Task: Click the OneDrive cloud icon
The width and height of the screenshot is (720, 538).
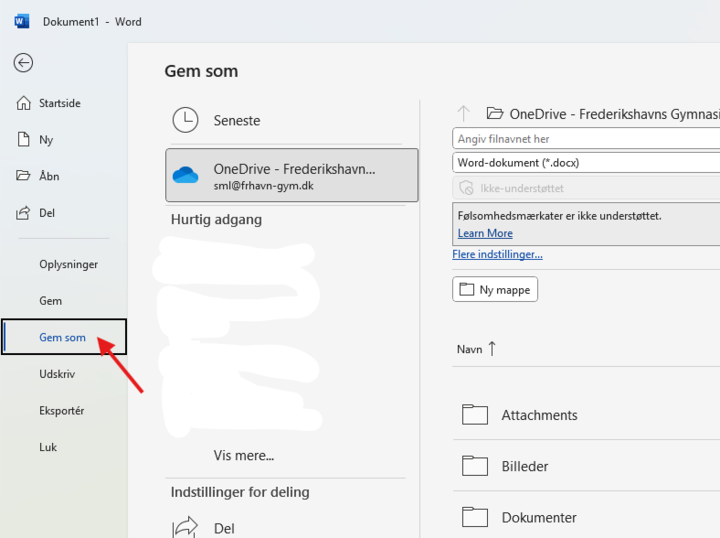Action: point(185,176)
